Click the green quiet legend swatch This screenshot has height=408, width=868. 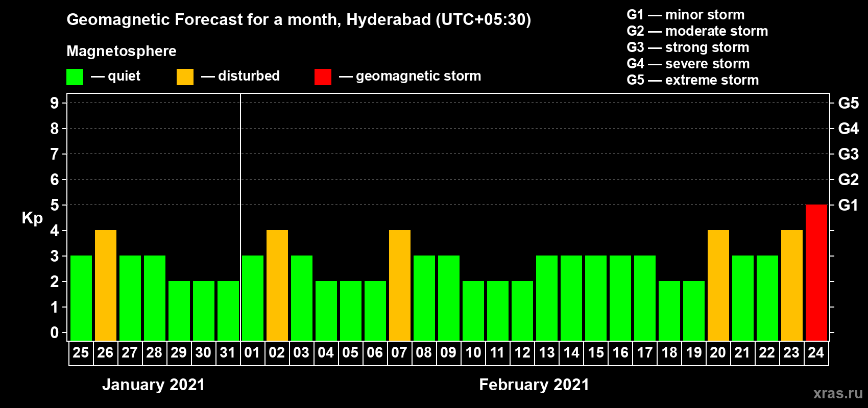(x=75, y=77)
